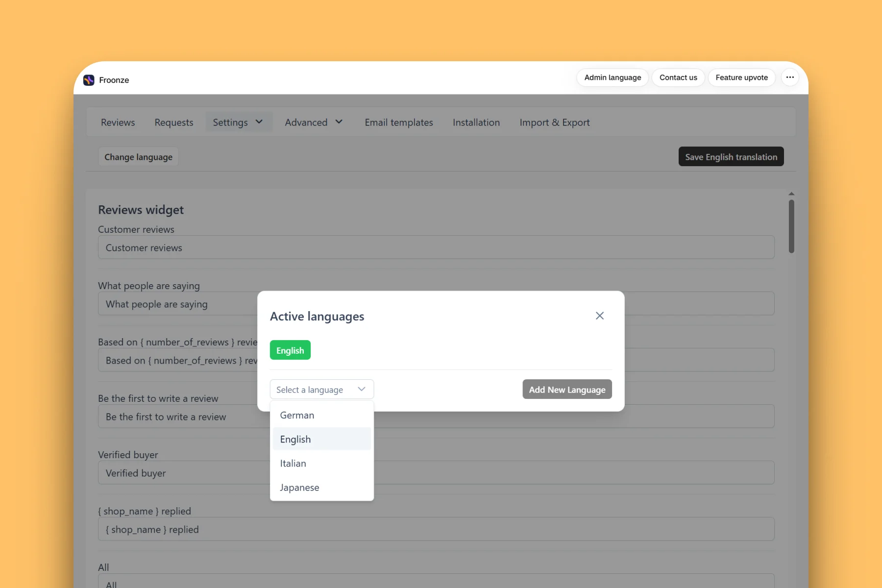Image resolution: width=882 pixels, height=588 pixels.
Task: Click the Customer reviews input field
Action: coord(436,247)
